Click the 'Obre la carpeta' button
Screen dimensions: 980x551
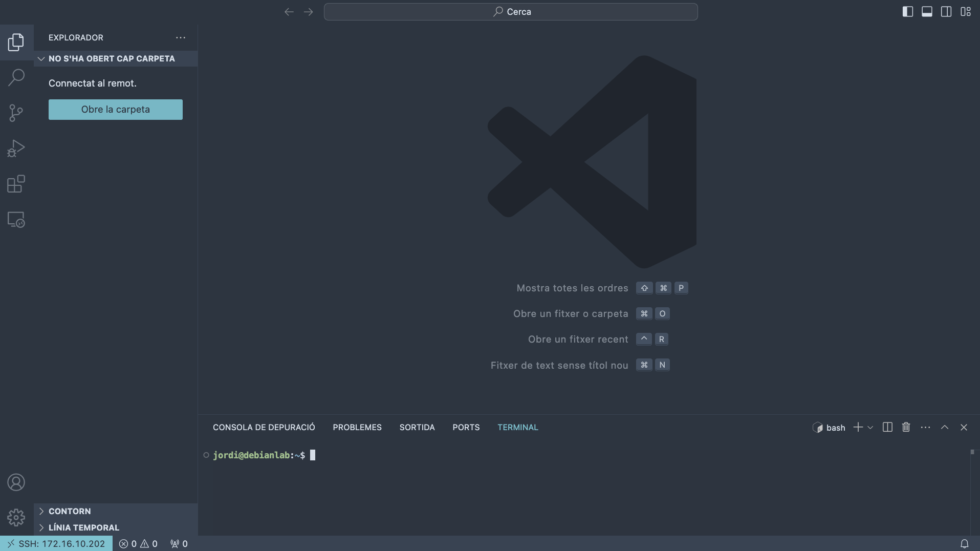(x=116, y=110)
